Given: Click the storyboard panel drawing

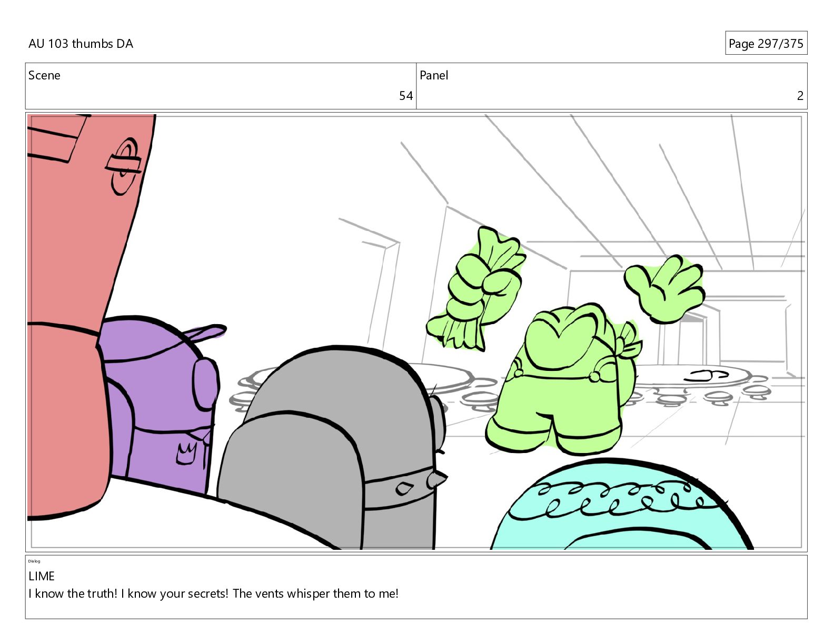Looking at the screenshot, I should tap(416, 332).
